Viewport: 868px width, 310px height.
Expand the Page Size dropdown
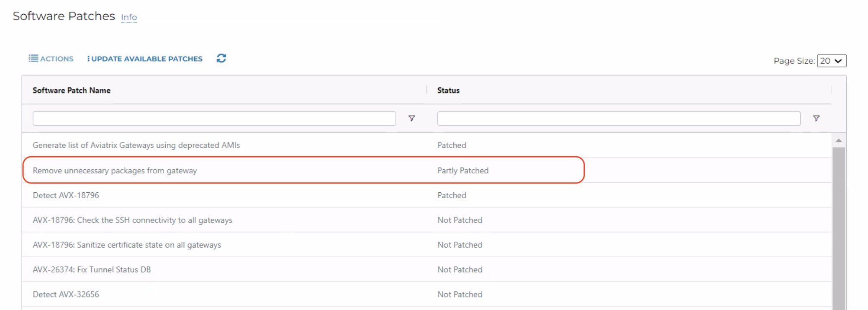click(832, 61)
